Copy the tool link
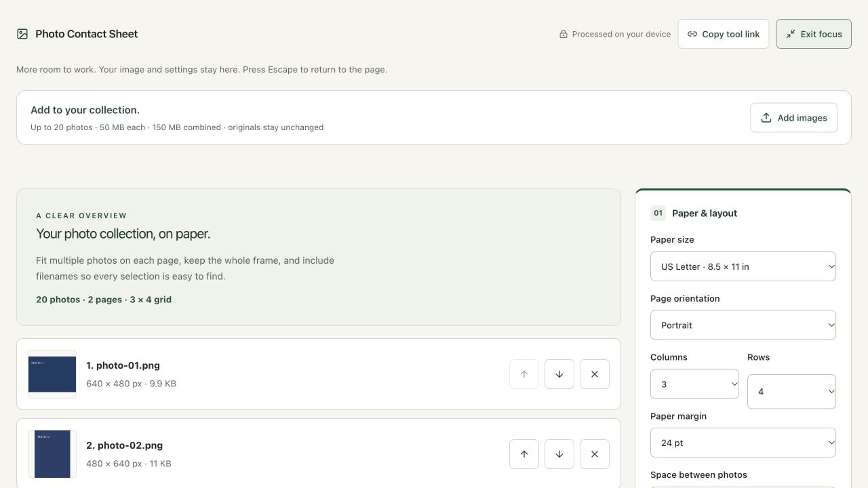868x488 pixels. [x=724, y=34]
